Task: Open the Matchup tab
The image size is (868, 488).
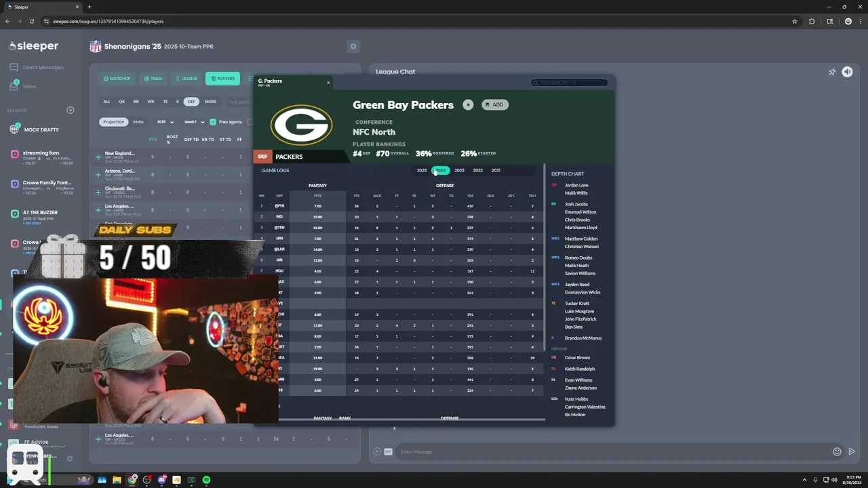Action: pyautogui.click(x=117, y=79)
